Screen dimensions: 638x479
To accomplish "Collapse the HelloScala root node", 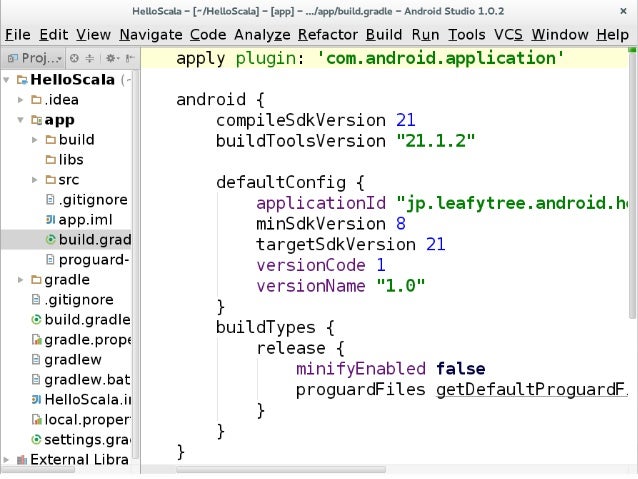I will [x=7, y=80].
